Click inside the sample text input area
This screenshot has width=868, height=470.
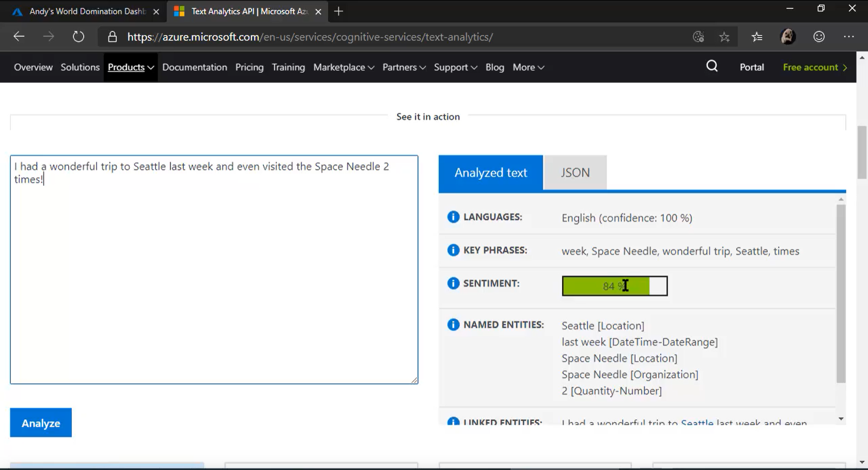pos(214,270)
